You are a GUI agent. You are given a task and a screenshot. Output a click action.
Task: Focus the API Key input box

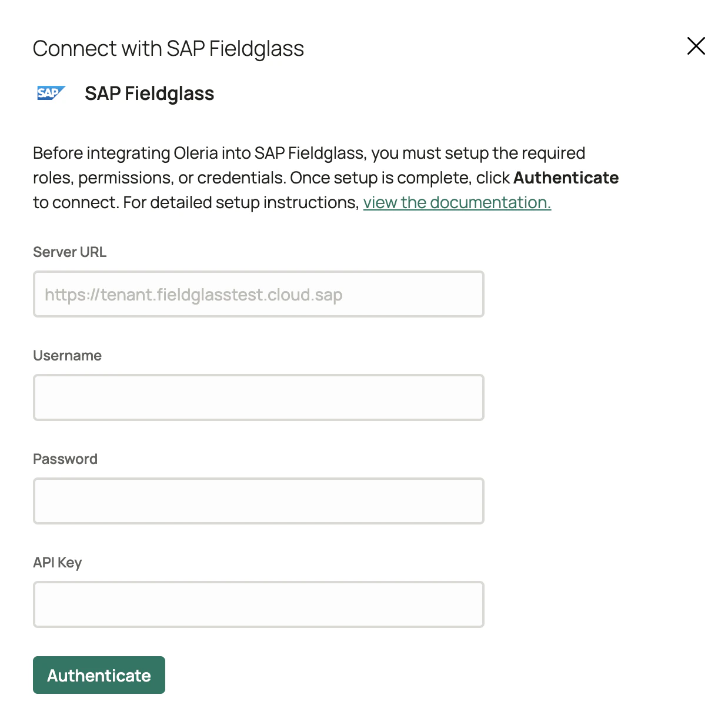coord(259,604)
